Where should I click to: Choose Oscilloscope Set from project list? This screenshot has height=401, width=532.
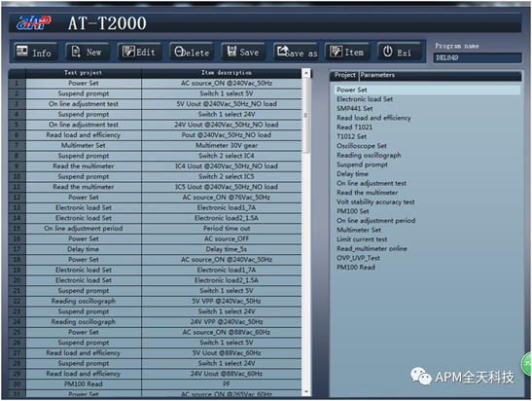coord(362,146)
